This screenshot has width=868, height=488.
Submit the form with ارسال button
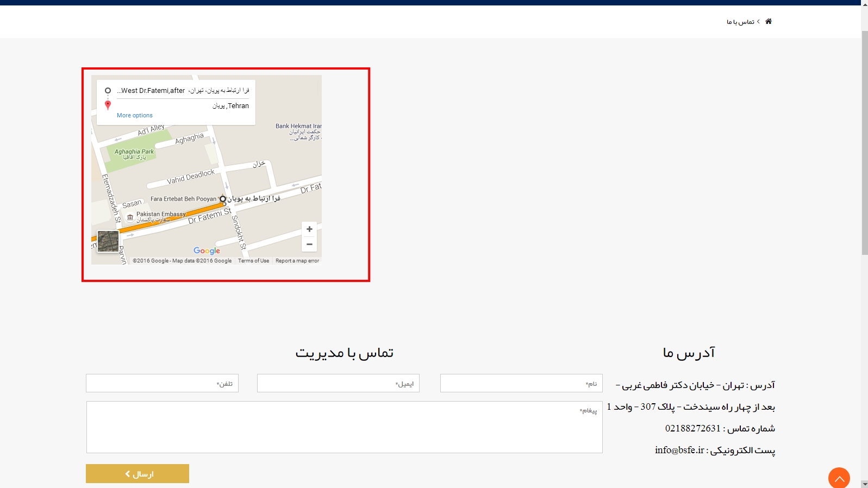[138, 473]
